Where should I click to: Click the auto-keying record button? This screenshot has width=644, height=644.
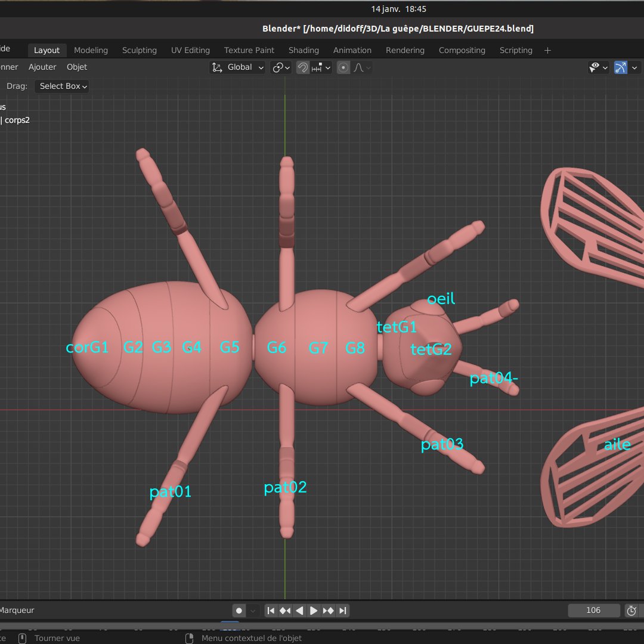click(239, 611)
